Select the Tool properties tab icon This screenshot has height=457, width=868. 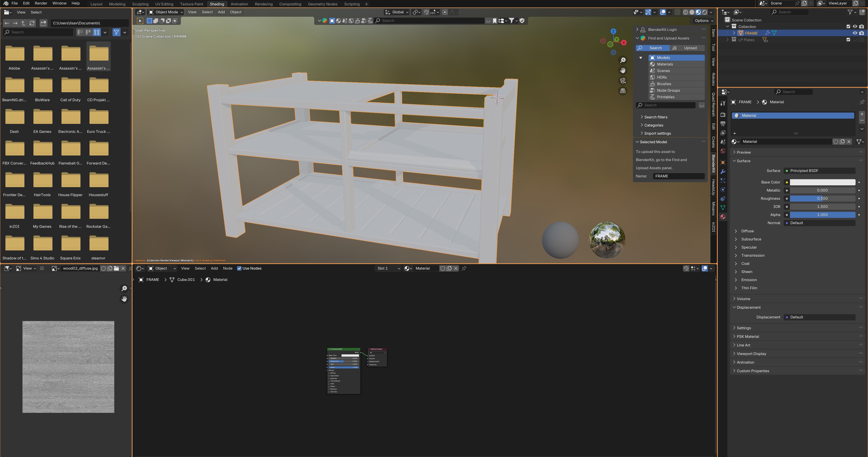tap(723, 103)
